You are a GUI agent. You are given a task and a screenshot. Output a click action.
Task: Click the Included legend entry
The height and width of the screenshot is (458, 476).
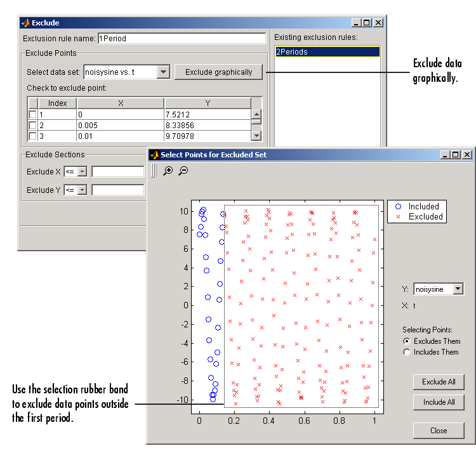418,206
